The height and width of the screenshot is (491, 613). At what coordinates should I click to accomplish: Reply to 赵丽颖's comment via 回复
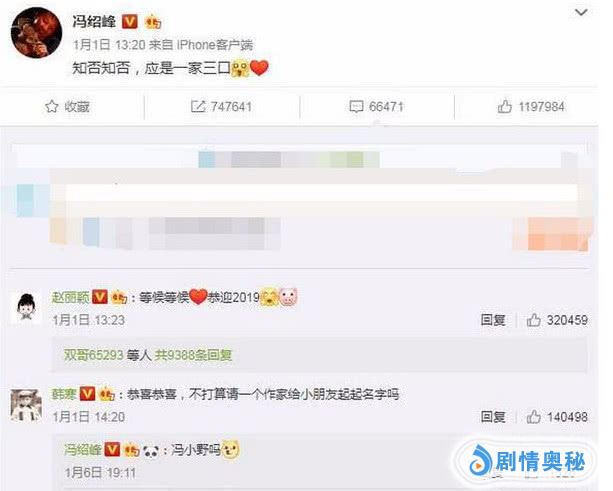(x=493, y=320)
